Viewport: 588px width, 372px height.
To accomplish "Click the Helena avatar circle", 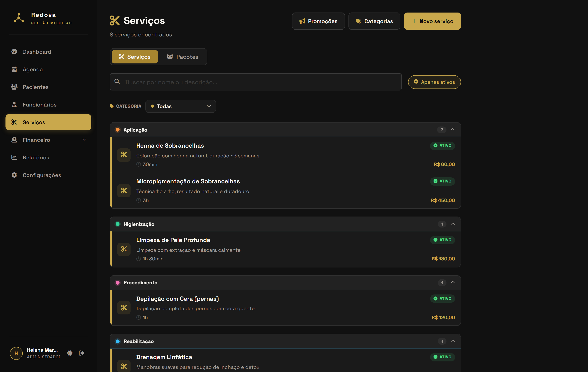I will pyautogui.click(x=16, y=353).
